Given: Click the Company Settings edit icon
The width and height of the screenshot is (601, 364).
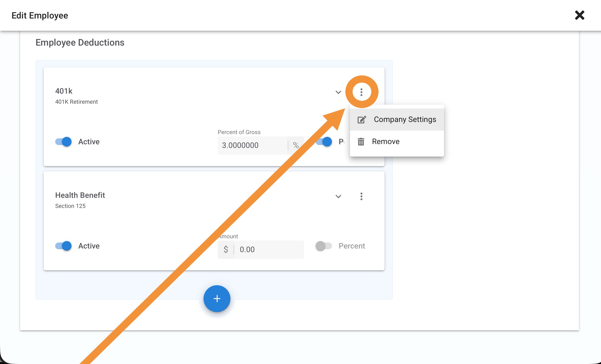Looking at the screenshot, I should click(361, 120).
